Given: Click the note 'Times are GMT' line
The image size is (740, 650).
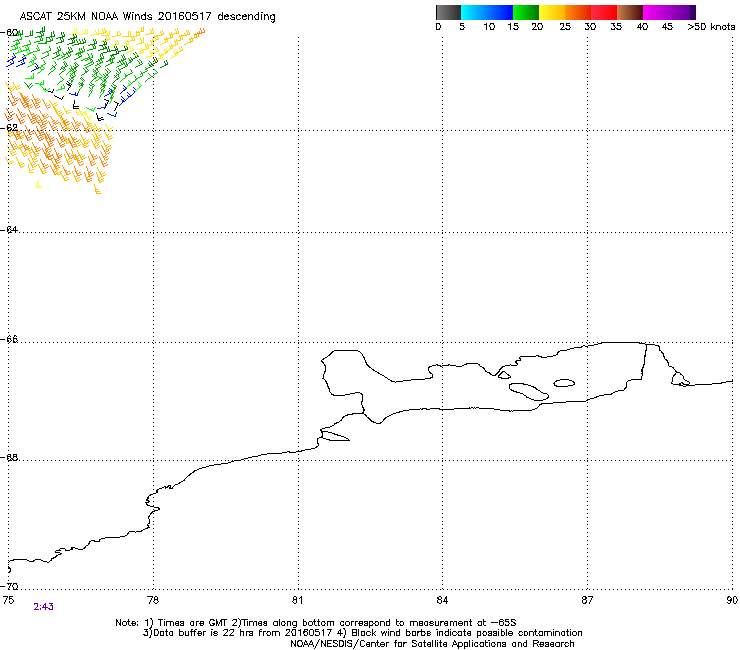Looking at the screenshot, I should tap(316, 623).
